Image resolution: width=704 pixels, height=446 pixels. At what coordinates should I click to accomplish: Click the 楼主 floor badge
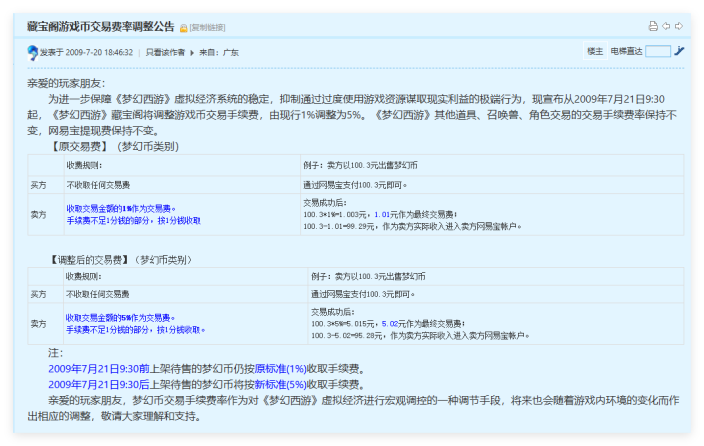(x=595, y=51)
